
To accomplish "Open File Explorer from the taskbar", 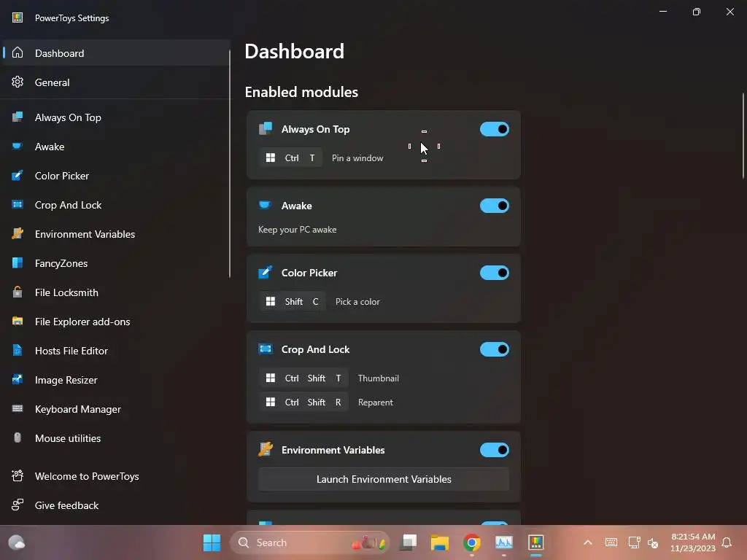I will tap(440, 542).
